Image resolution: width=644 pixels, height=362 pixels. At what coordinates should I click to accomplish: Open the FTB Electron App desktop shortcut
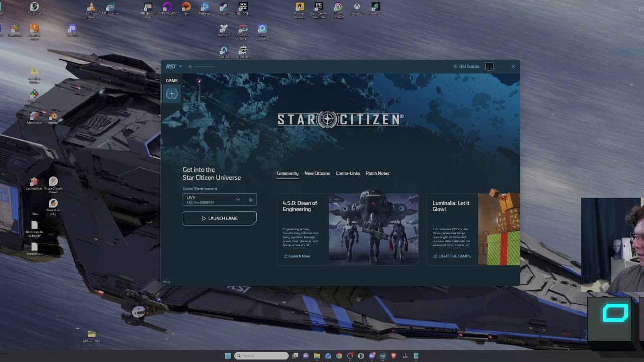click(148, 10)
